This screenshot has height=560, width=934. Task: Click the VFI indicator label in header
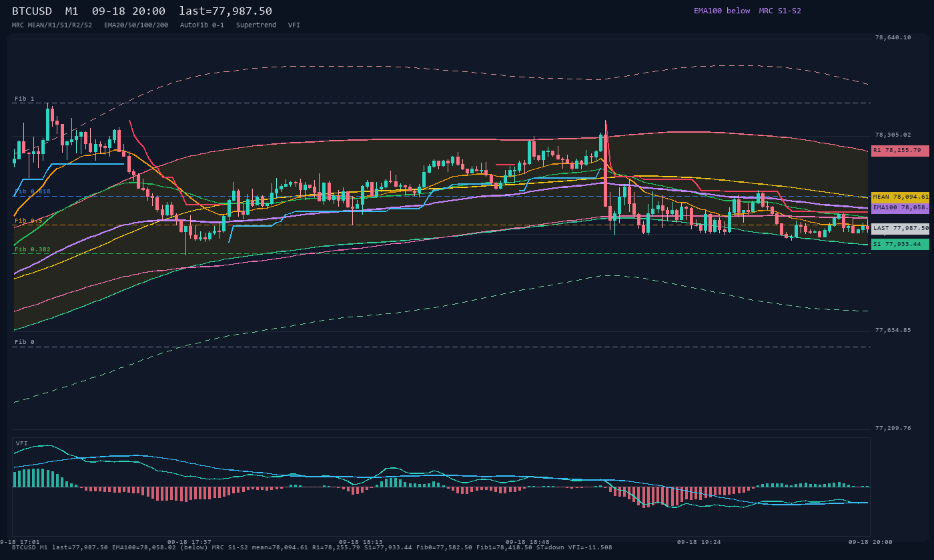tap(294, 25)
